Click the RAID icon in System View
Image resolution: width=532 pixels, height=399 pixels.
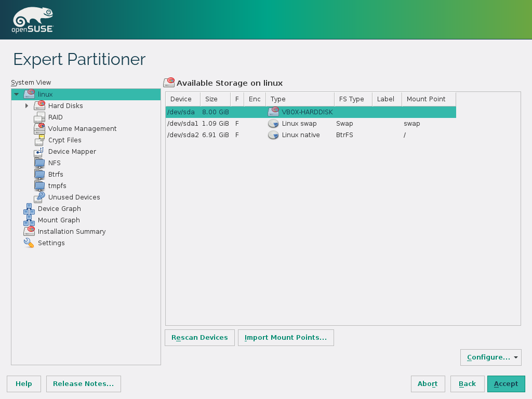pos(39,117)
